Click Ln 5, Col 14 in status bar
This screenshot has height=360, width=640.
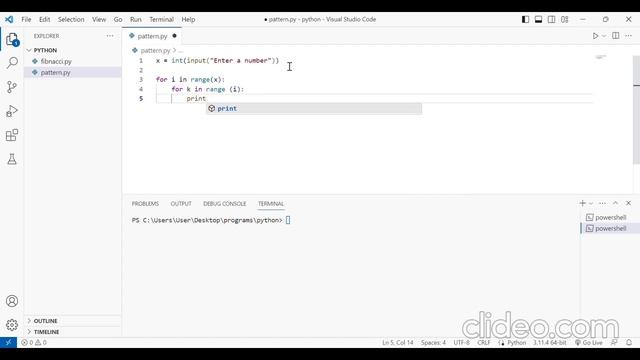398,342
